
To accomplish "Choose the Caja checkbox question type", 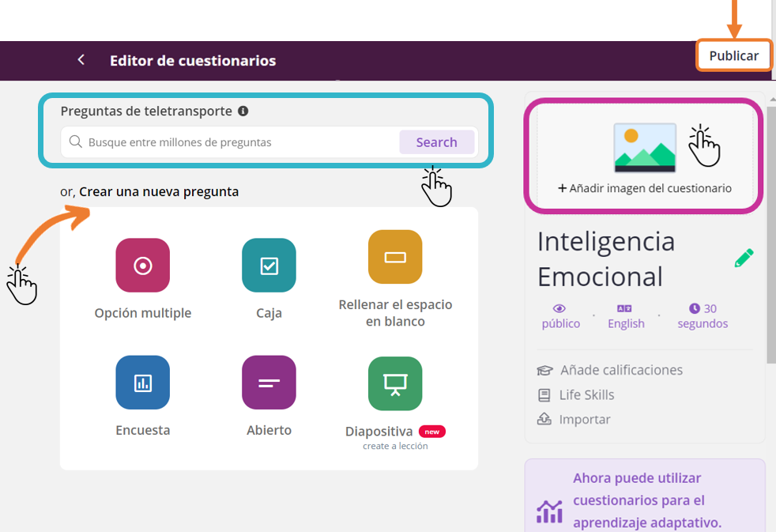I will pos(269,266).
